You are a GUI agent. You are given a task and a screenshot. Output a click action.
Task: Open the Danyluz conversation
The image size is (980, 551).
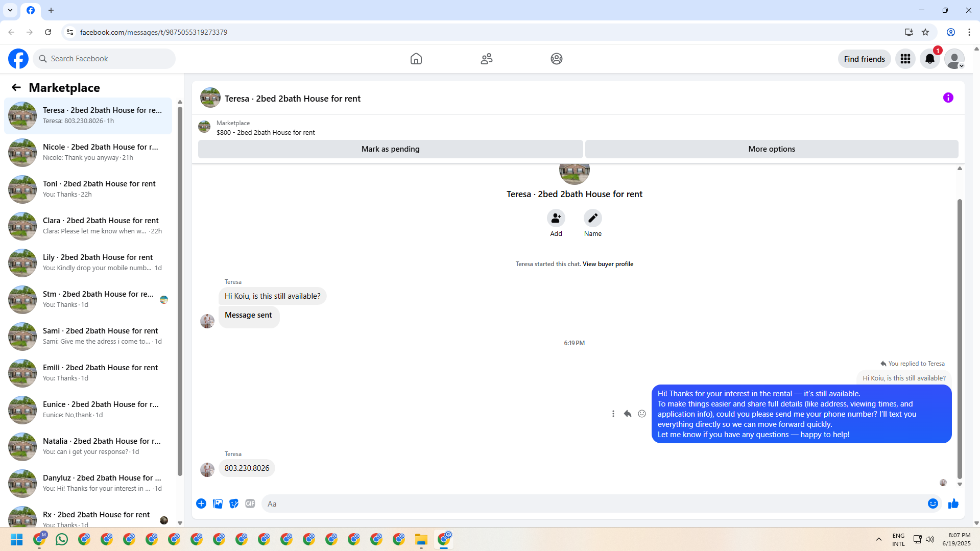click(x=88, y=483)
